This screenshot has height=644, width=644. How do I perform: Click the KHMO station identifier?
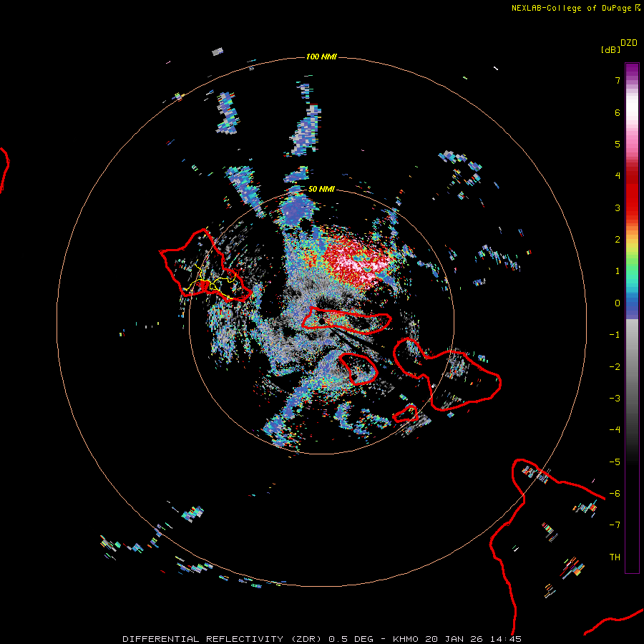[x=406, y=639]
